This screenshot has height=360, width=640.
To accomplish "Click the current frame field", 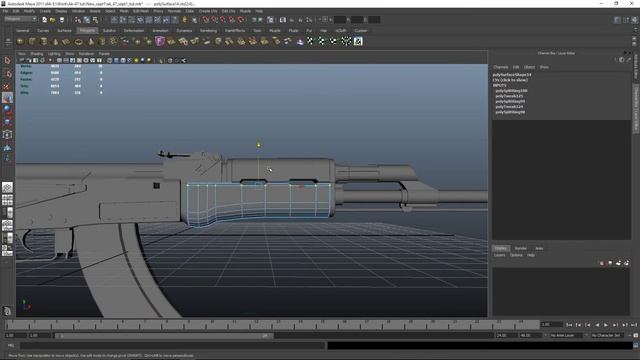I will coord(551,324).
